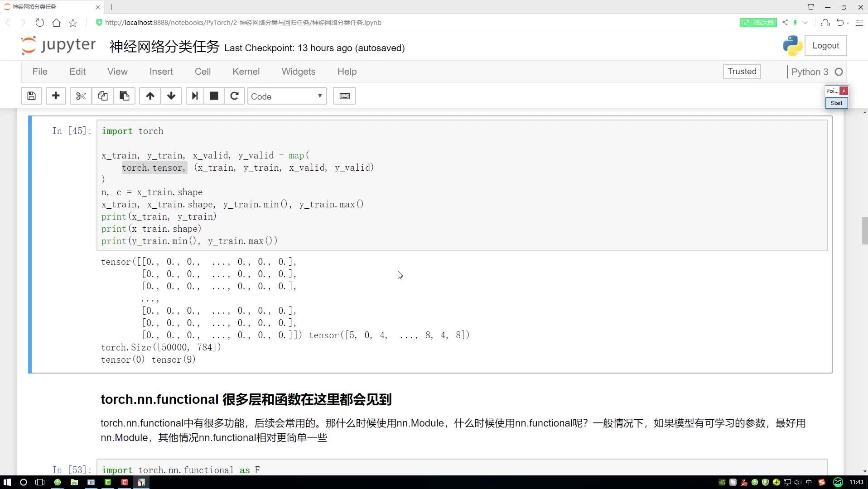Click the Sogou input method tray icon

tap(822, 482)
